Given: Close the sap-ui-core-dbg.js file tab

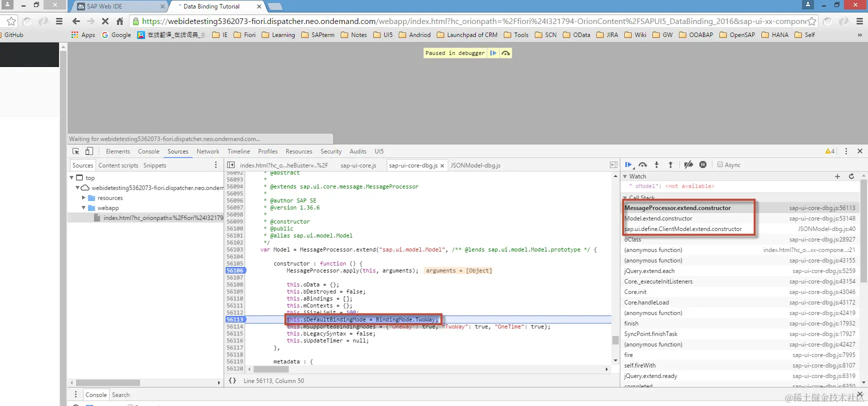Looking at the screenshot, I should tap(442, 165).
